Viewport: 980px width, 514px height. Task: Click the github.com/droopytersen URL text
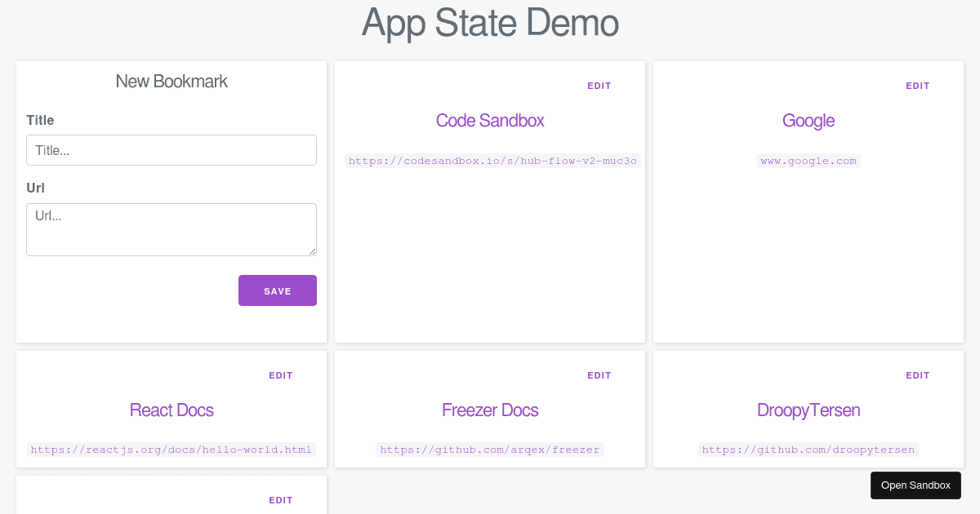pos(808,450)
